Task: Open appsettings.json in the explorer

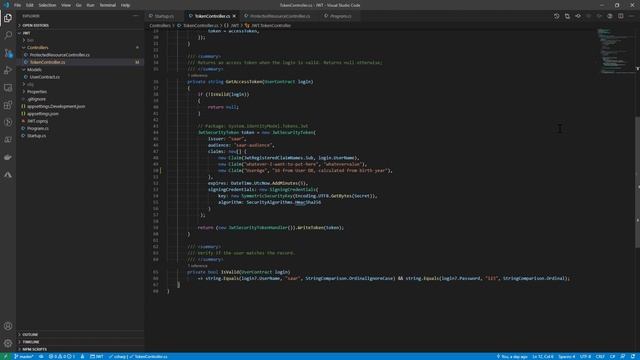Action: click(80, 114)
